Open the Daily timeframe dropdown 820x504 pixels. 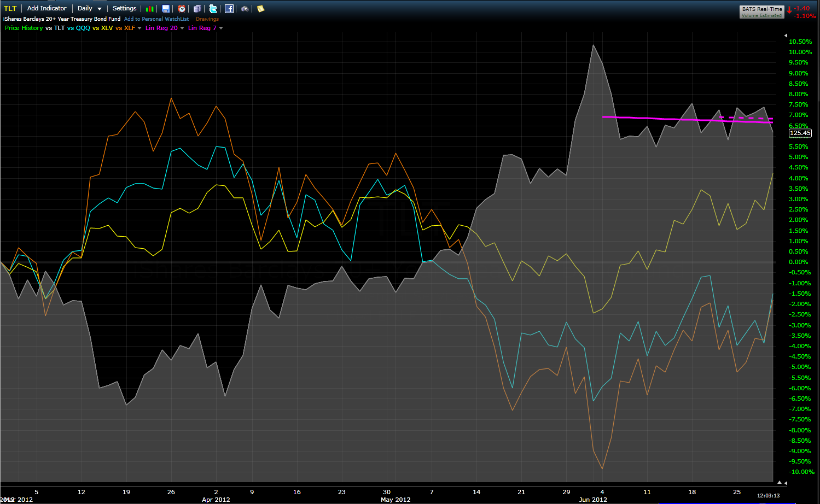(x=90, y=8)
